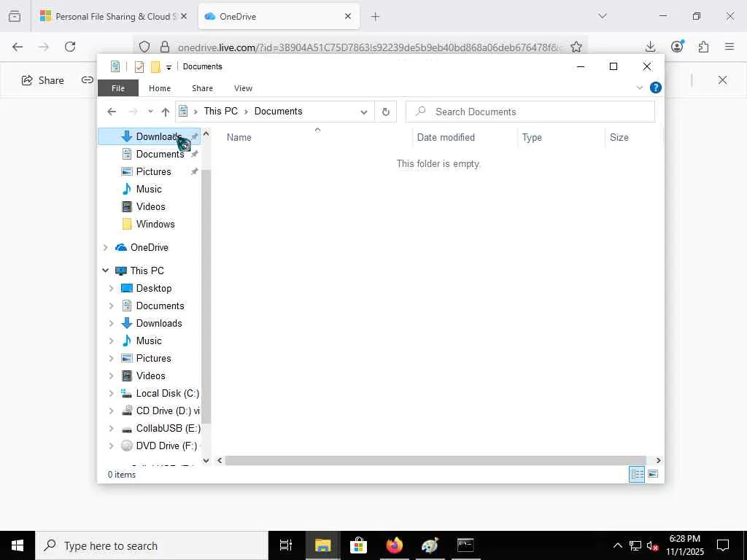This screenshot has height=560, width=747.
Task: Switch to the View ribbon tab
Action: pyautogui.click(x=243, y=88)
